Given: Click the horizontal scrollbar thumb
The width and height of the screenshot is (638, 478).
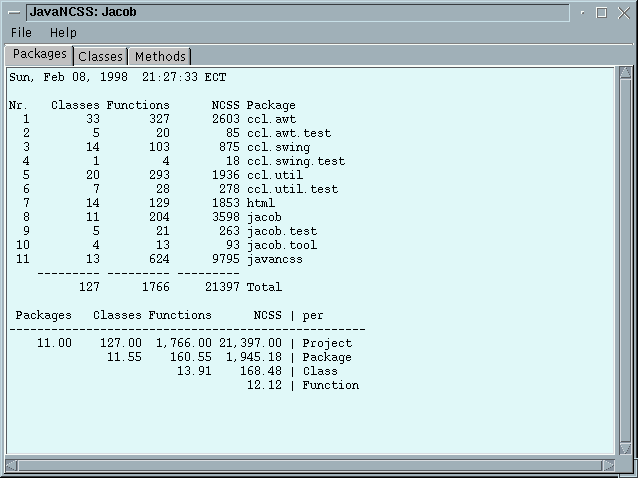Looking at the screenshot, I should pos(310,465).
